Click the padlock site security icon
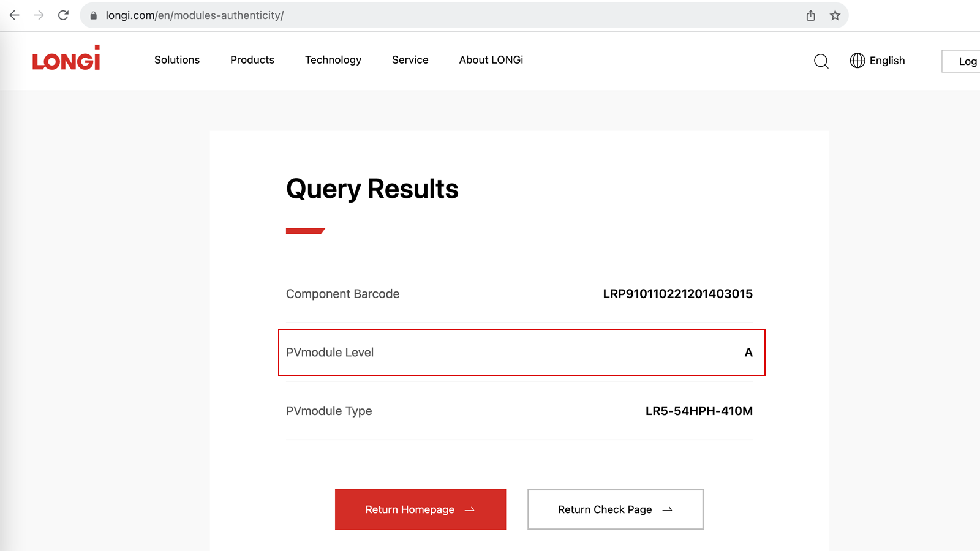Image resolution: width=980 pixels, height=551 pixels. pos(93,16)
